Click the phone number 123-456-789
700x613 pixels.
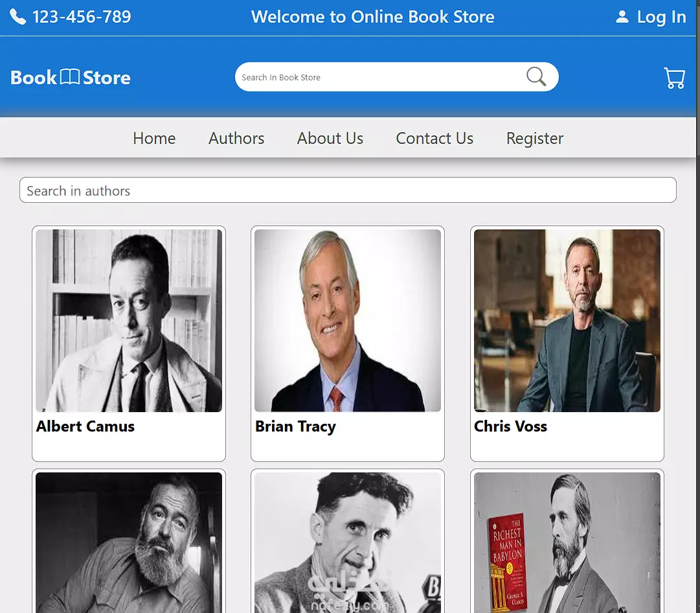point(82,17)
